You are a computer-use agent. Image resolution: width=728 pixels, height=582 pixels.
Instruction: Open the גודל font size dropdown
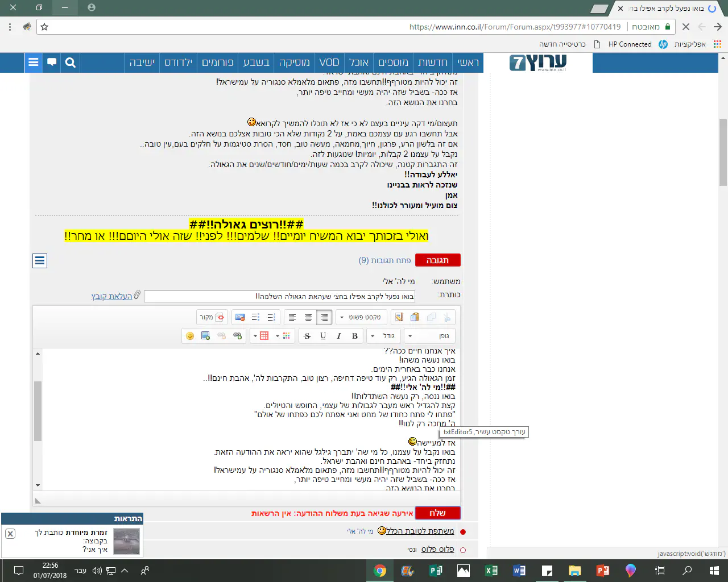pos(384,336)
